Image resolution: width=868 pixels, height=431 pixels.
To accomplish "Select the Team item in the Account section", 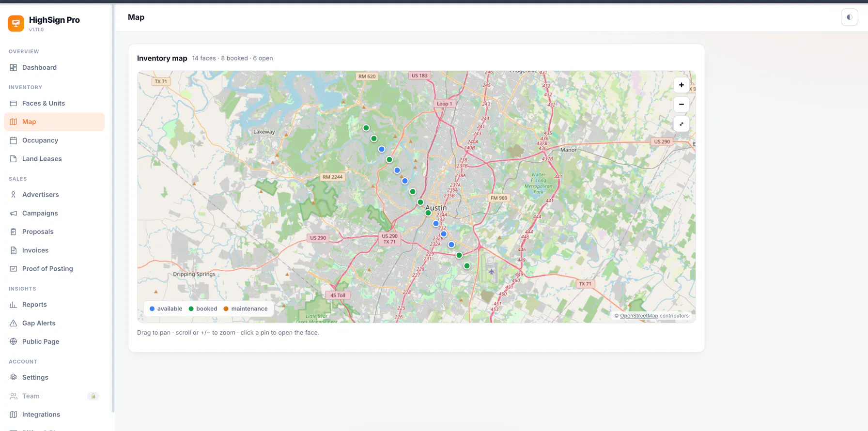I will pos(54,396).
